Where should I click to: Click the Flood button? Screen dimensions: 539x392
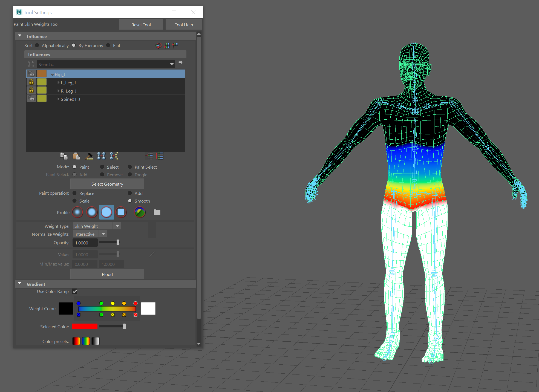point(107,274)
